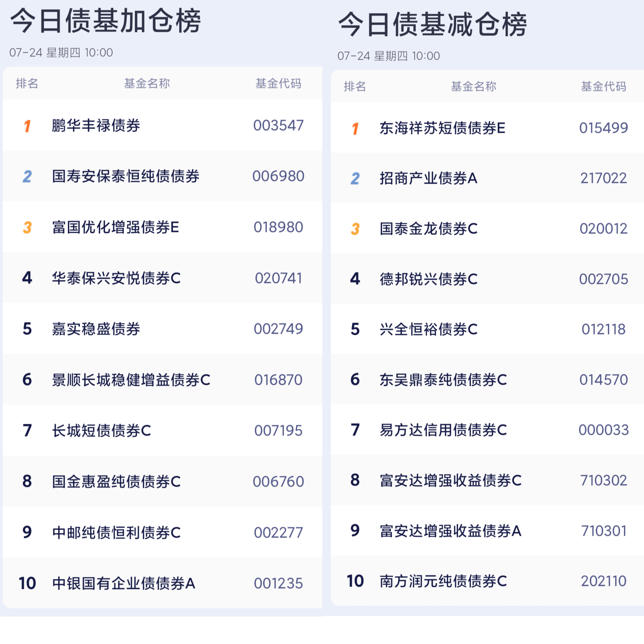The image size is (644, 644).
Task: Click the rank 3 badge beside 国泰金龙债券C
Action: point(355,229)
